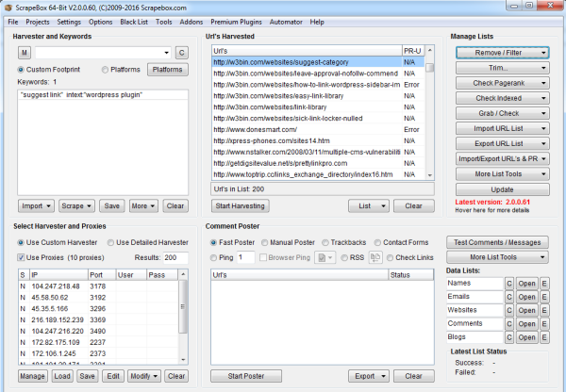Click the Results number field

click(175, 257)
